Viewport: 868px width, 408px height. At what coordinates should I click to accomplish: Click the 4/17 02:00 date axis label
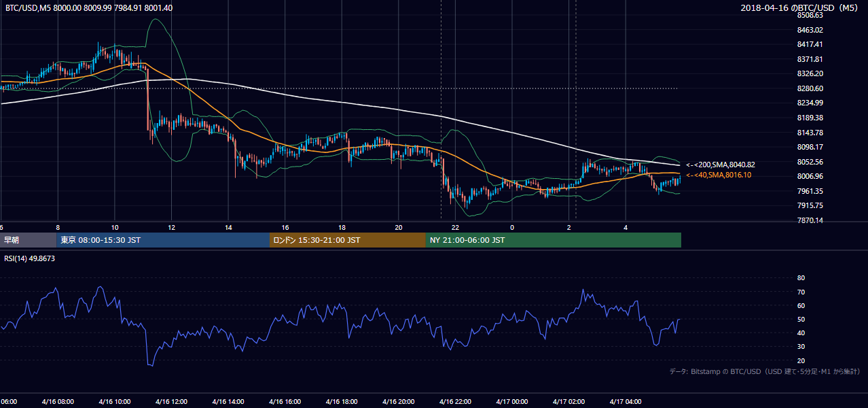pos(569,401)
